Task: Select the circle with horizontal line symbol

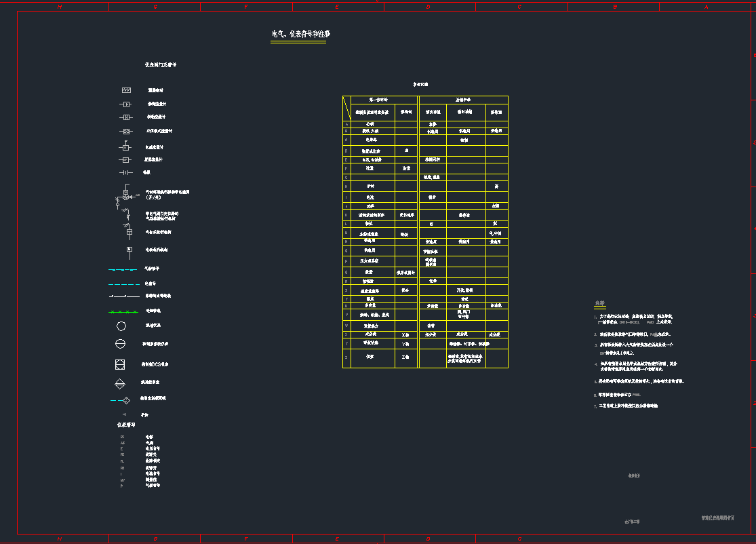Action: pos(121,344)
